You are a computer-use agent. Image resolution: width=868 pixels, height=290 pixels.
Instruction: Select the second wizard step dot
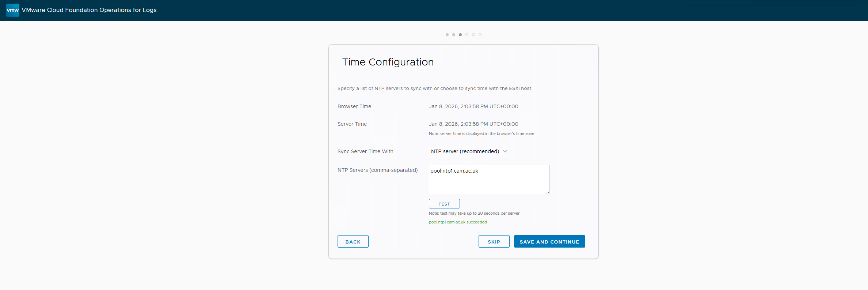(x=454, y=35)
